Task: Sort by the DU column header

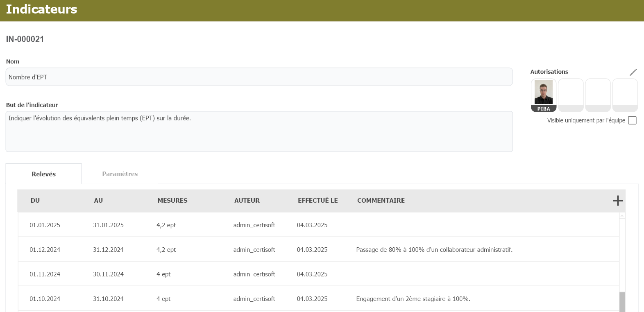Action: click(x=35, y=201)
